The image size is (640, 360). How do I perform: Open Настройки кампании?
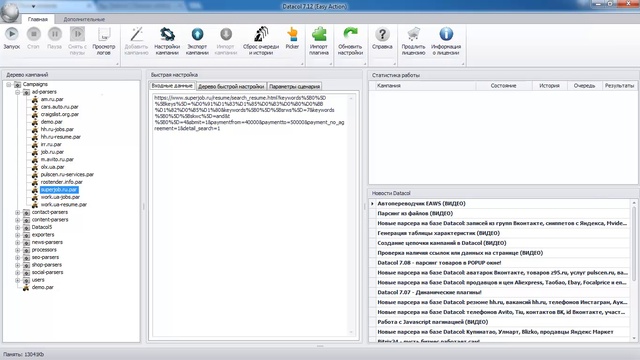coord(167,41)
